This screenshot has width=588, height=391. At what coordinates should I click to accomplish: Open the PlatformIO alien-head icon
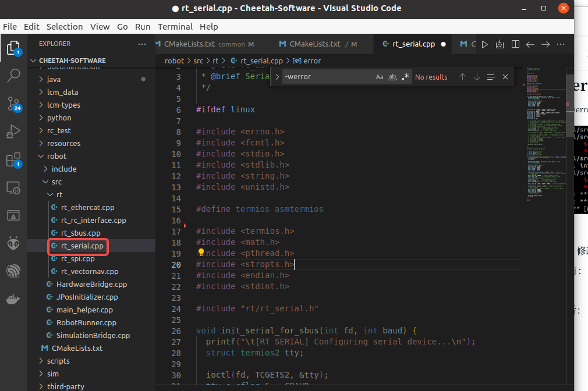click(13, 243)
